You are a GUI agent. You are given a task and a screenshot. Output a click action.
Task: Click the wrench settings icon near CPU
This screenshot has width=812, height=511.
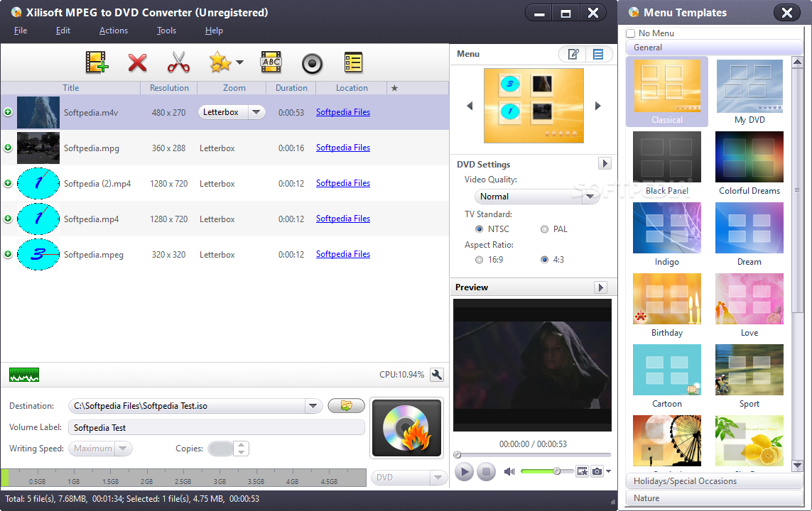[x=437, y=375]
